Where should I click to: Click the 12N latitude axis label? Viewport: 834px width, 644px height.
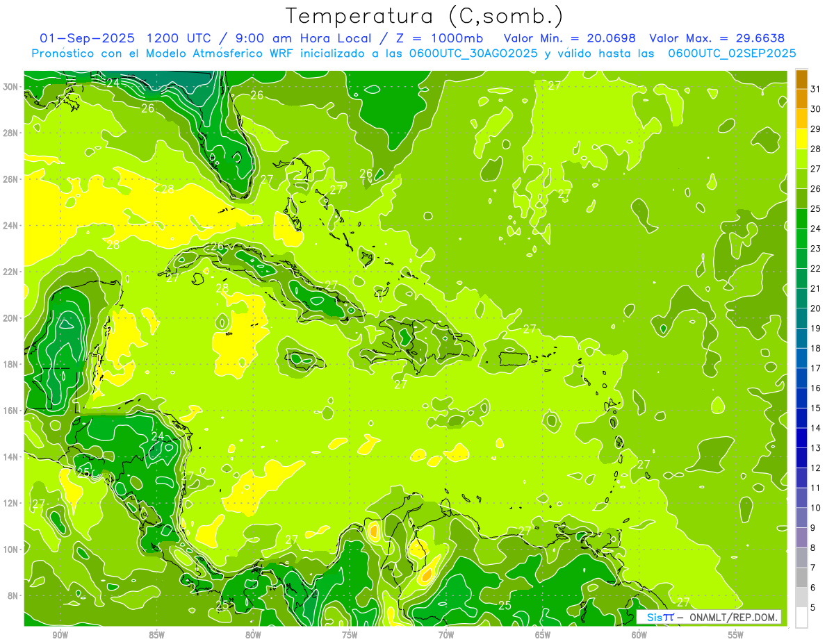(11, 503)
